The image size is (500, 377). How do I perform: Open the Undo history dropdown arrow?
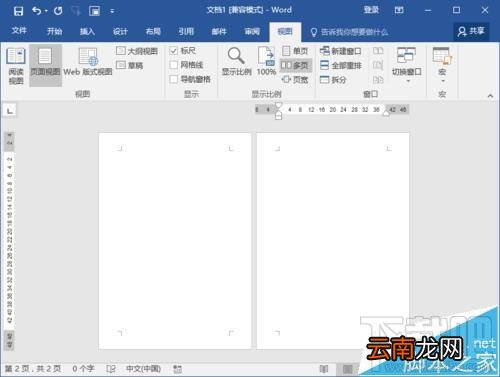[x=46, y=11]
